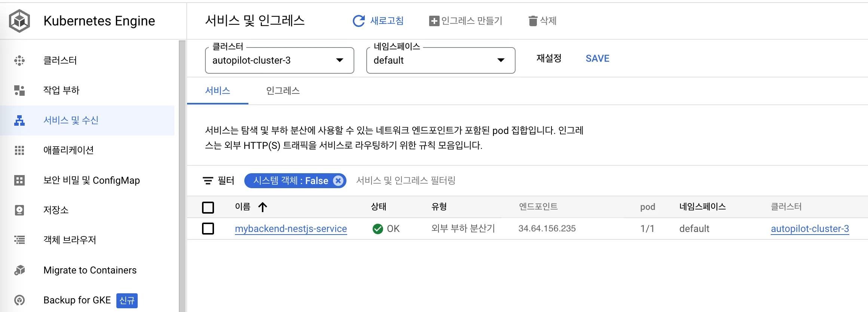
Task: Toggle the select-all checkbox in table header
Action: (x=208, y=207)
